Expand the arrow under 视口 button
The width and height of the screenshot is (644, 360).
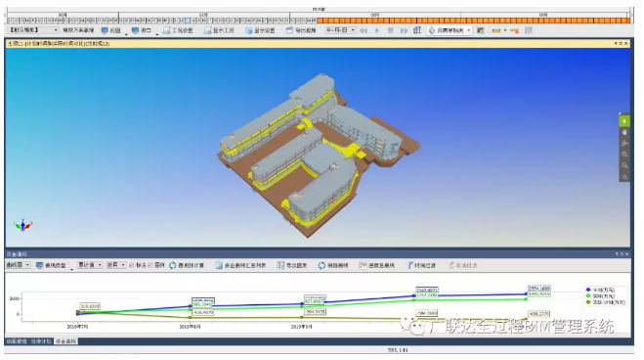tap(157, 34)
